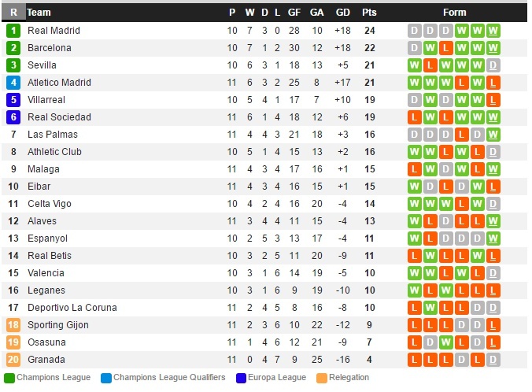532x392 pixels.
Task: Click Granada's last form icon
Action: 493,360
